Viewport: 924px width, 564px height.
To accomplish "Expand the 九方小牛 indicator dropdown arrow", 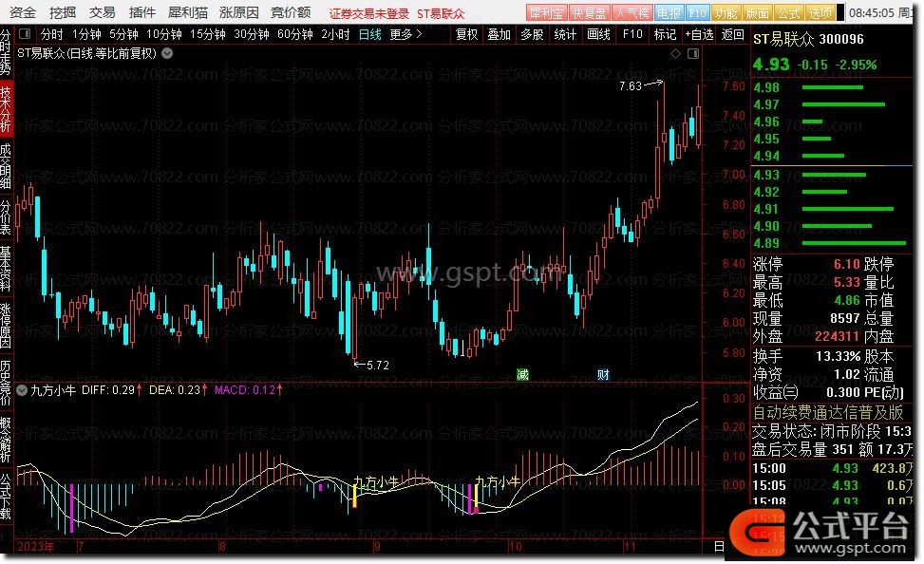I will point(22,390).
